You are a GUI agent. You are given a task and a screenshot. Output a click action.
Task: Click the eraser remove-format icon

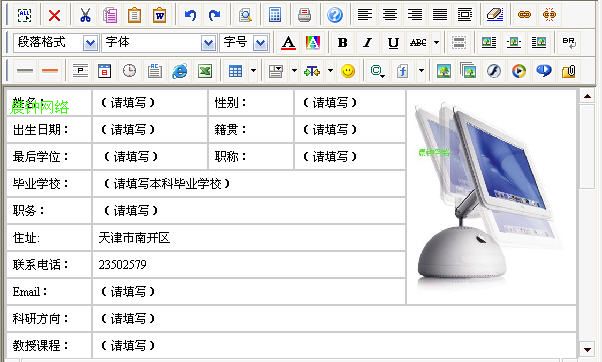click(494, 15)
